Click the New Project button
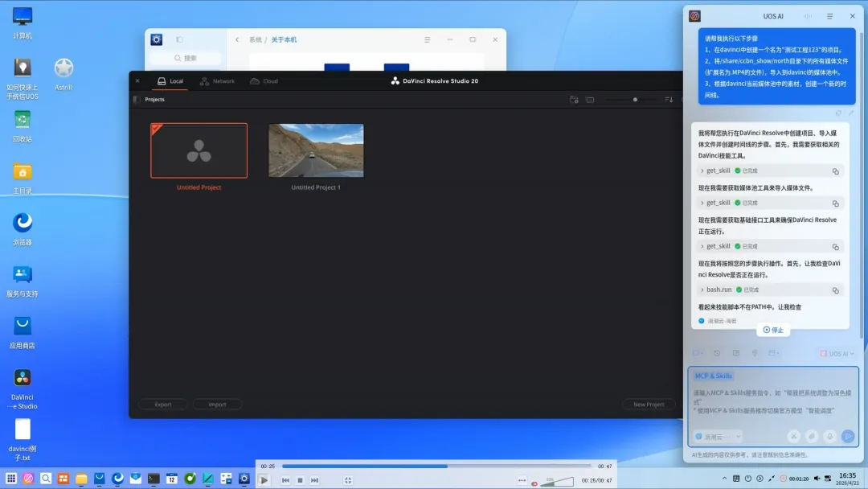The width and height of the screenshot is (868, 489). 649,405
